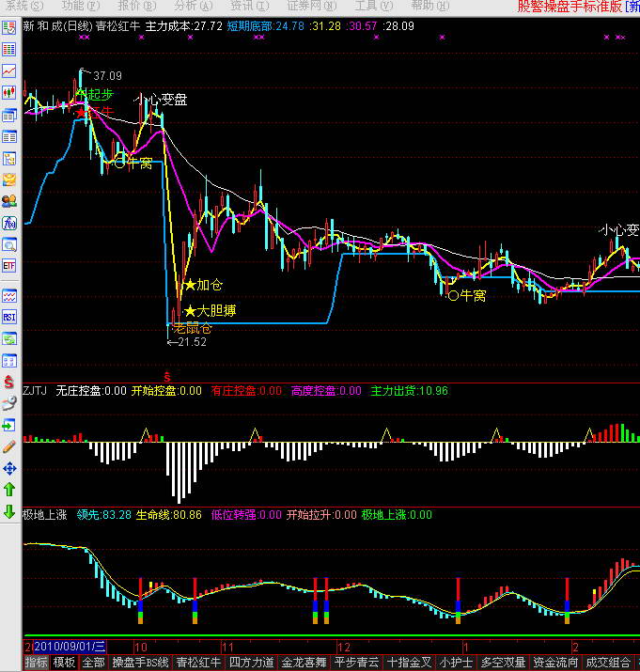Click the stopwatch tool icon
640x672 pixels.
[9, 404]
